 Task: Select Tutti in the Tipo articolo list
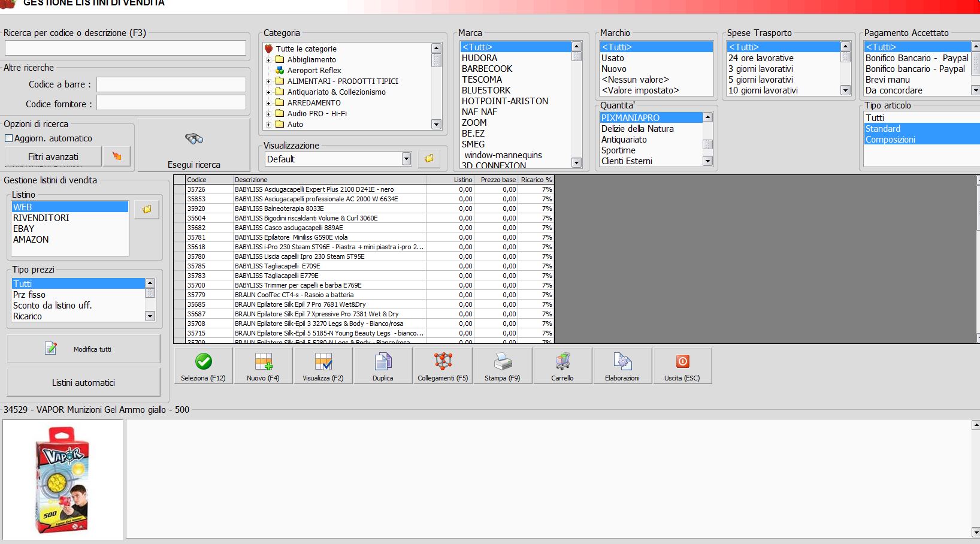(922, 118)
